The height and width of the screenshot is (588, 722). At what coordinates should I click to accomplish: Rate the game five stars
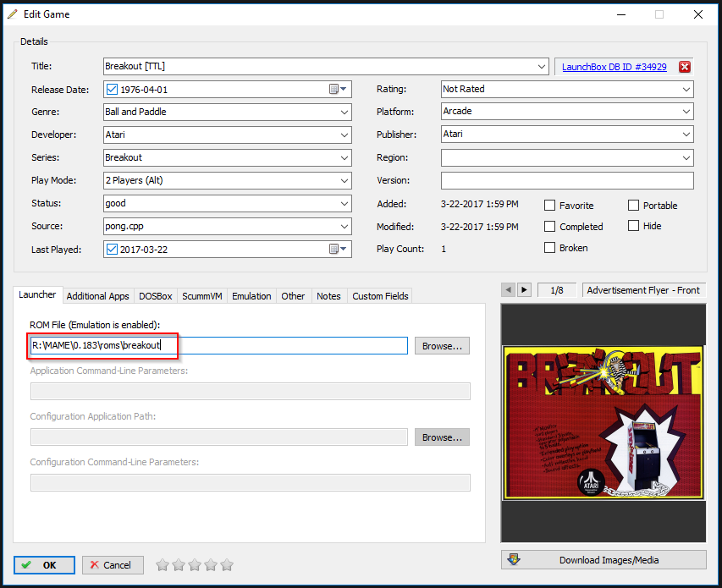tap(227, 564)
